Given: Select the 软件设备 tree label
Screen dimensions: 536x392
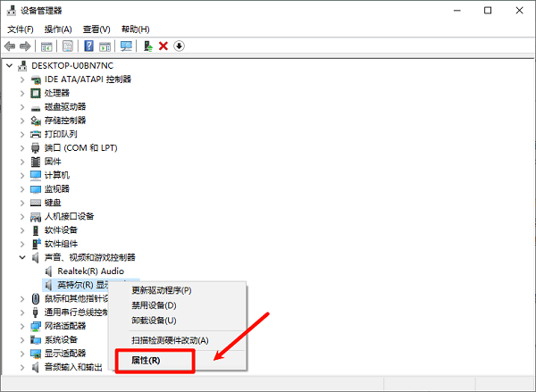Looking at the screenshot, I should pos(61,230).
